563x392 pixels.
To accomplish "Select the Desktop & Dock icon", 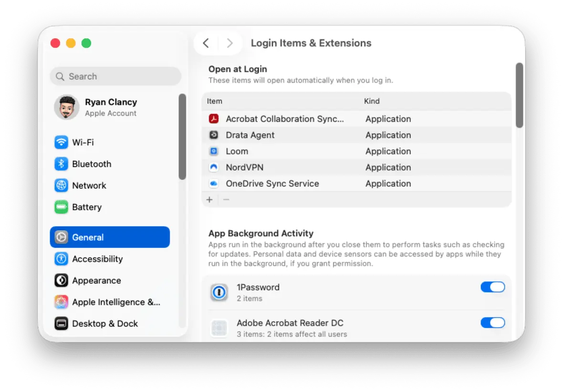I will [61, 323].
